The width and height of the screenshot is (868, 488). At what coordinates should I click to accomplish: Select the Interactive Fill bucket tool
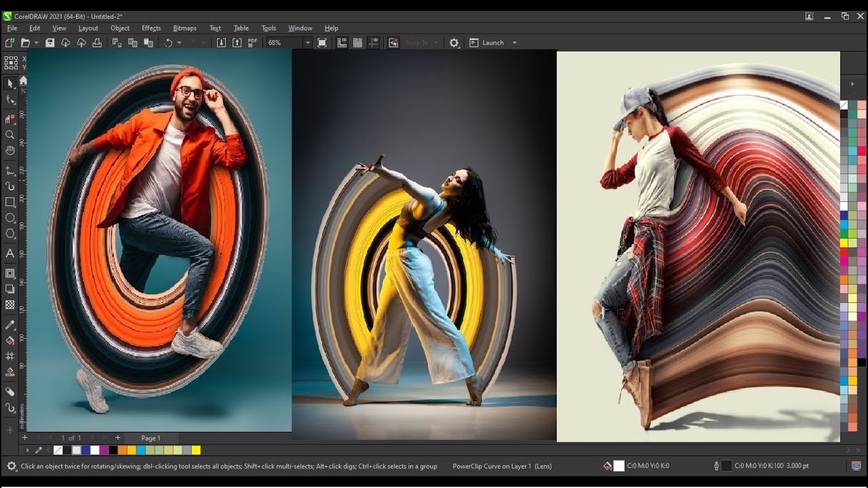coord(10,340)
